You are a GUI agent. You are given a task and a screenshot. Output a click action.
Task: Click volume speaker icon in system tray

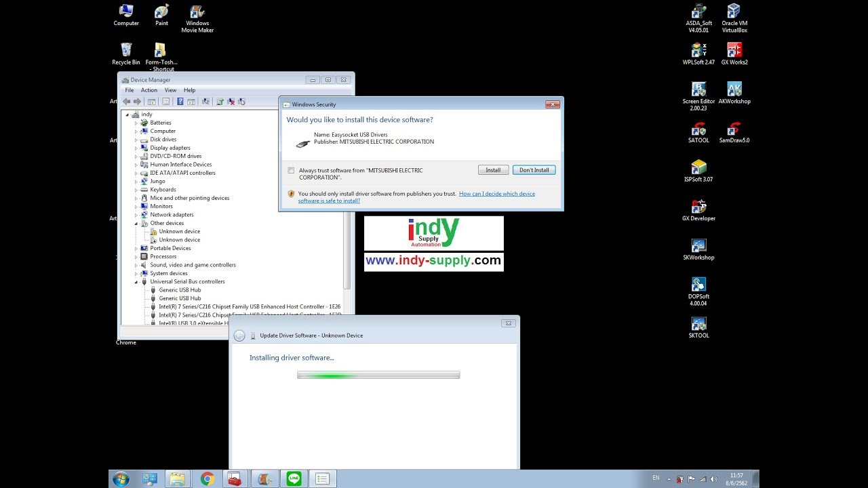coord(713,479)
